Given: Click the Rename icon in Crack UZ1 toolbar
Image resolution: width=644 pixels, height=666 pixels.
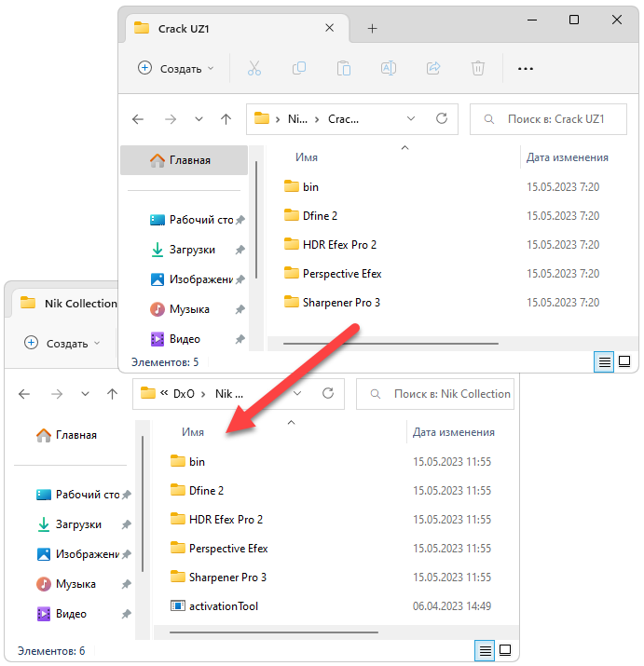Looking at the screenshot, I should point(389,68).
